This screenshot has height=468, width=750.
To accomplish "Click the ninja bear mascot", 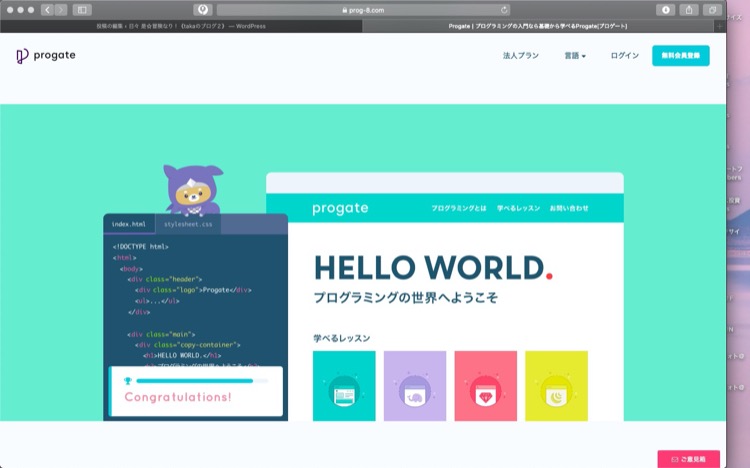I will pos(193,190).
